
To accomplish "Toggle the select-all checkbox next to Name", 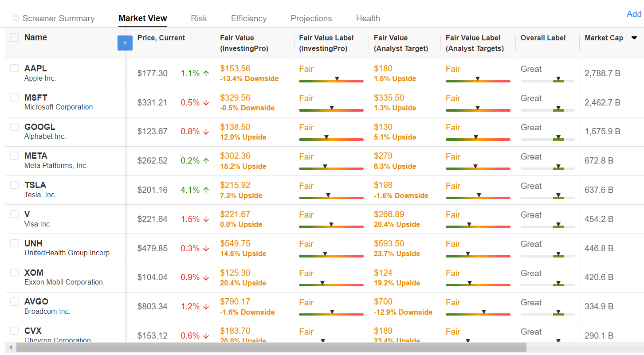I will pos(15,38).
